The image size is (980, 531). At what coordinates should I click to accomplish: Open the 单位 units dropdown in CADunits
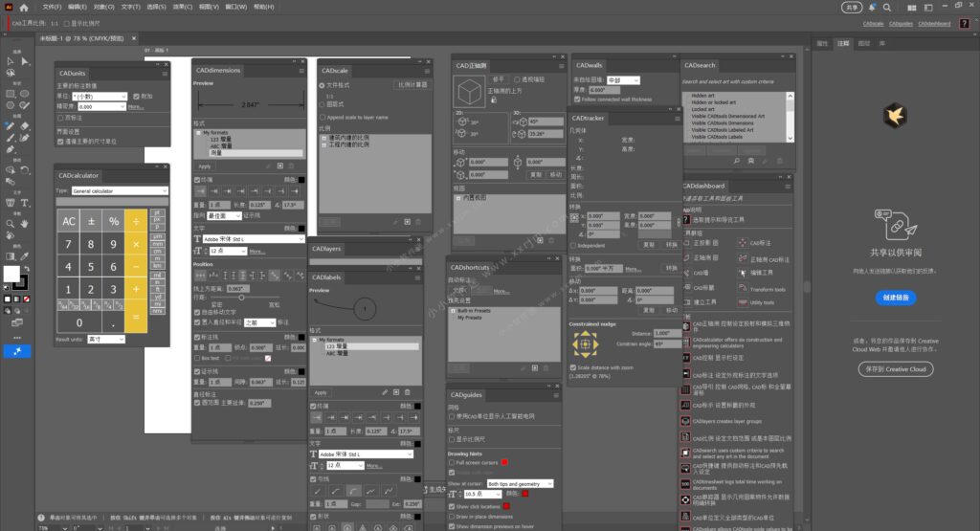[100, 97]
